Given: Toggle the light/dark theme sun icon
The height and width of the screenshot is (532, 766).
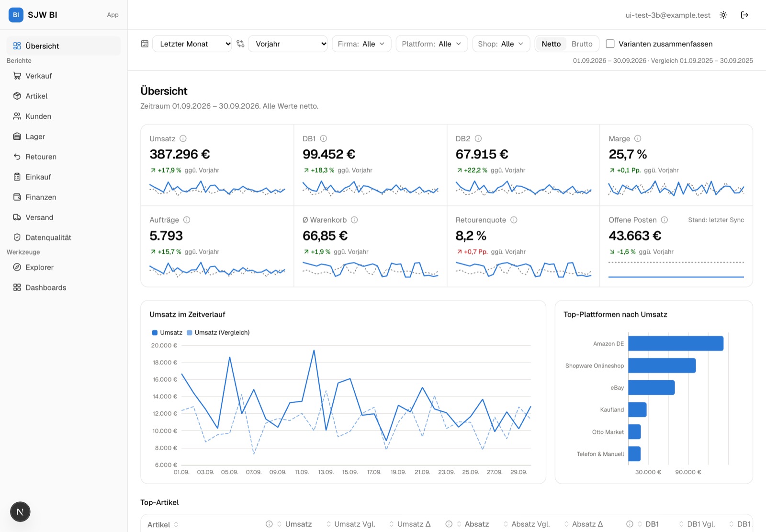Looking at the screenshot, I should (x=723, y=15).
